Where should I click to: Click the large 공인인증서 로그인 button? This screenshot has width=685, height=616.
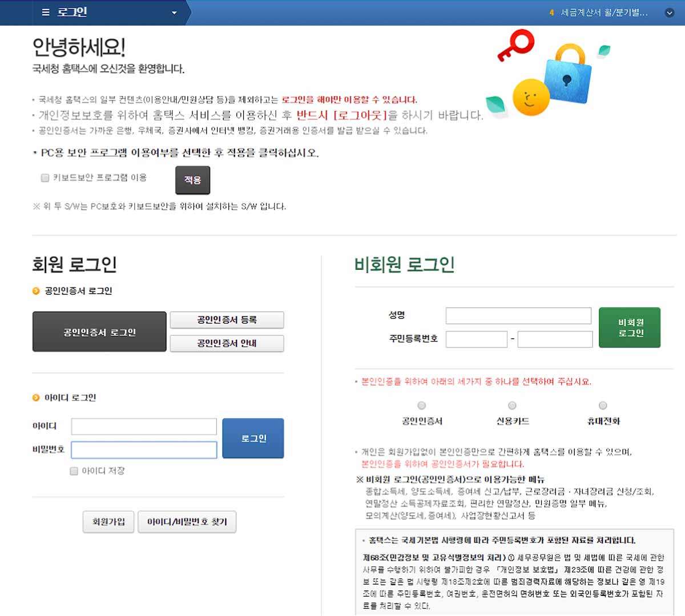(99, 332)
